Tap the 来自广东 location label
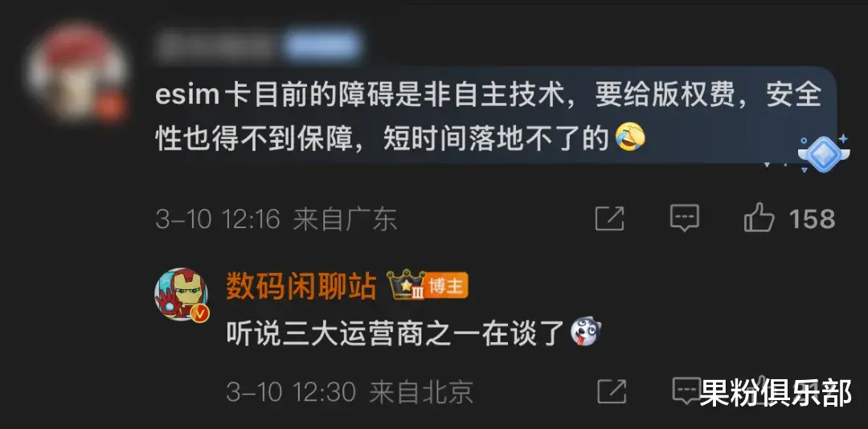Screen dimensions: 868x429 [345, 219]
